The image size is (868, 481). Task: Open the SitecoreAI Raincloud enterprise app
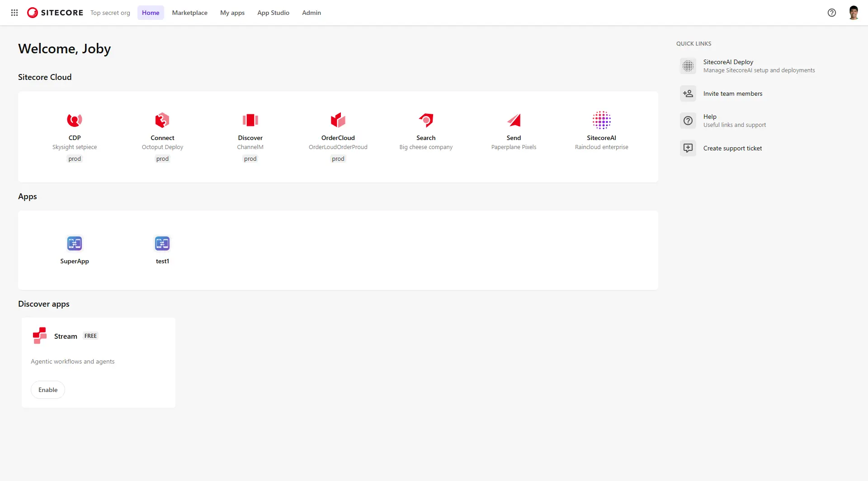(601, 132)
